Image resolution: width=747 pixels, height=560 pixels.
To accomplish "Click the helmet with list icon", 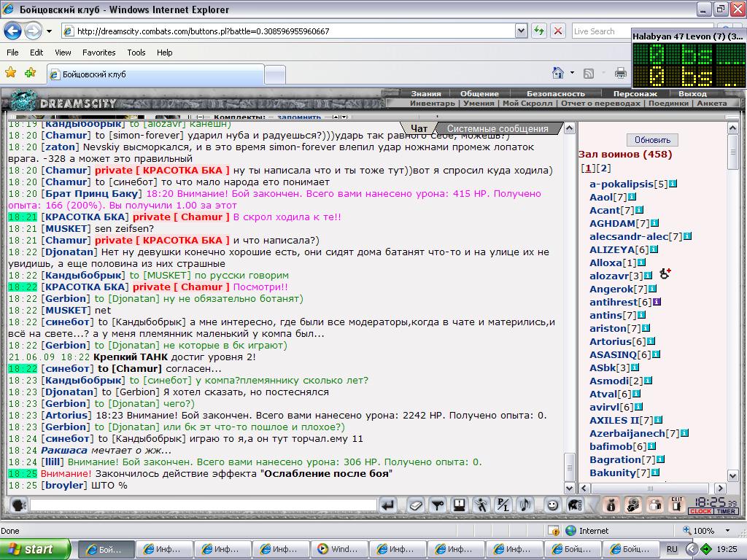I will pos(575,505).
